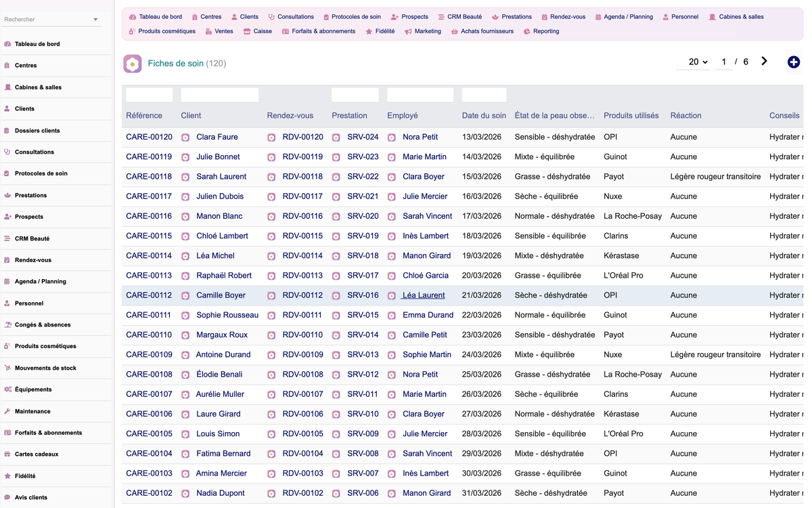Open the Rechercher dropdown arrow

pos(95,20)
